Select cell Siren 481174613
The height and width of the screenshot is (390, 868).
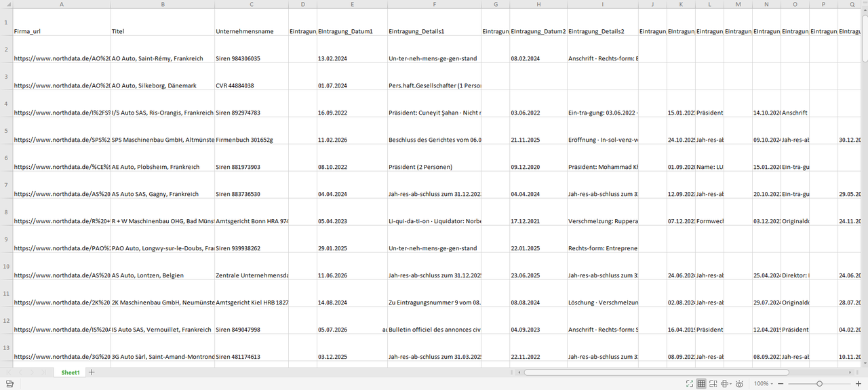[x=252, y=348]
